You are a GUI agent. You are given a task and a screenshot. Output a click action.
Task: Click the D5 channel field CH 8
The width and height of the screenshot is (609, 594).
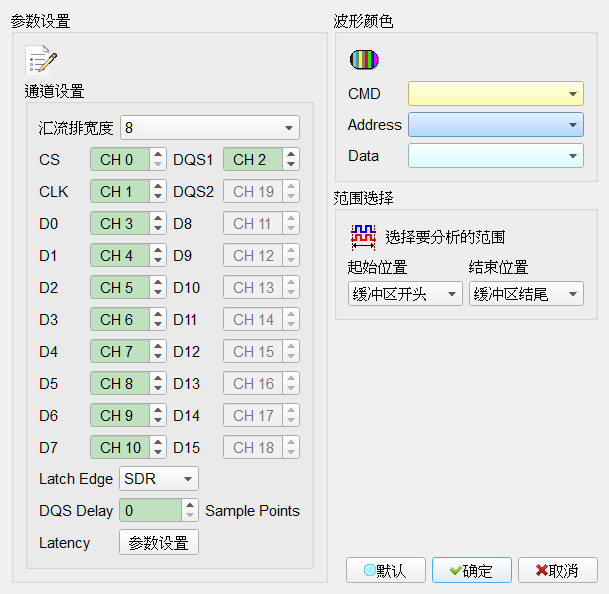coord(120,383)
